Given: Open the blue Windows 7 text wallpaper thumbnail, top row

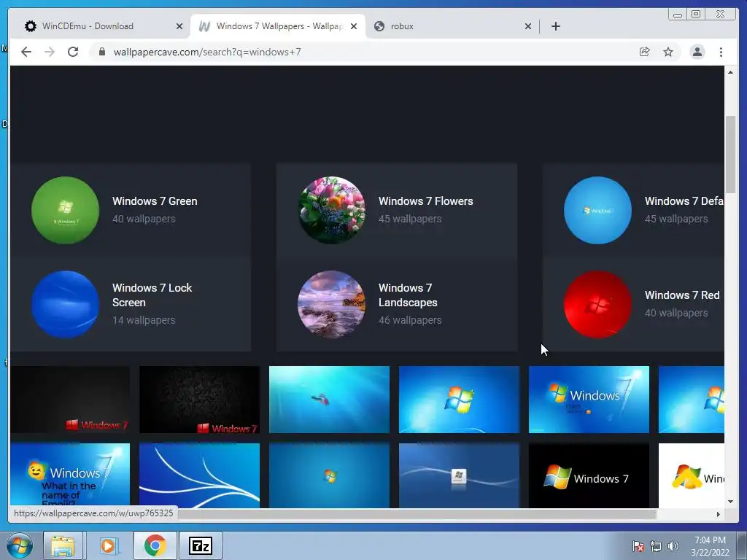Looking at the screenshot, I should (x=589, y=400).
